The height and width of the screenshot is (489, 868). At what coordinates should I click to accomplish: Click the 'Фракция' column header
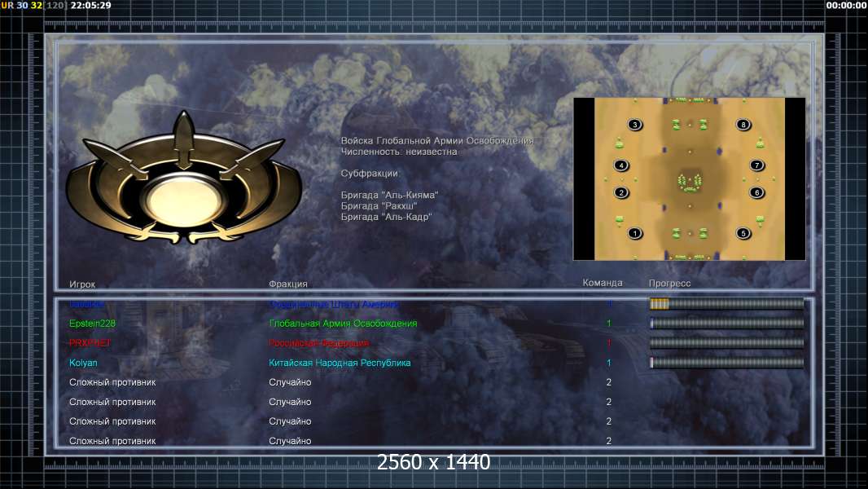pyautogui.click(x=288, y=284)
